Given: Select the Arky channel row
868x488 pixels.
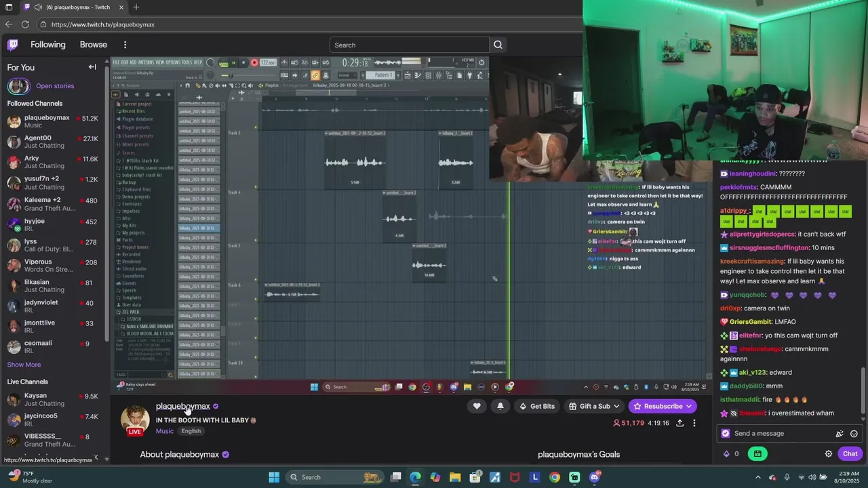Looking at the screenshot, I should [53, 162].
